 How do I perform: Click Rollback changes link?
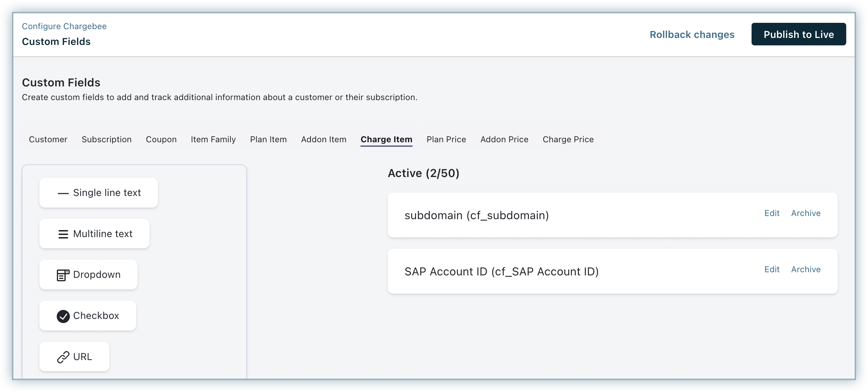tap(692, 34)
